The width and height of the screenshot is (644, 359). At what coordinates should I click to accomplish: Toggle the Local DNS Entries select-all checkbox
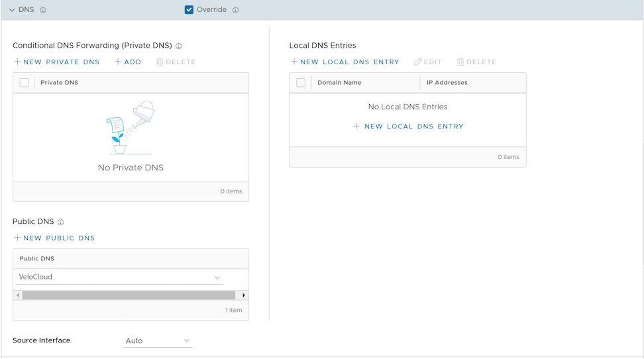click(x=301, y=83)
